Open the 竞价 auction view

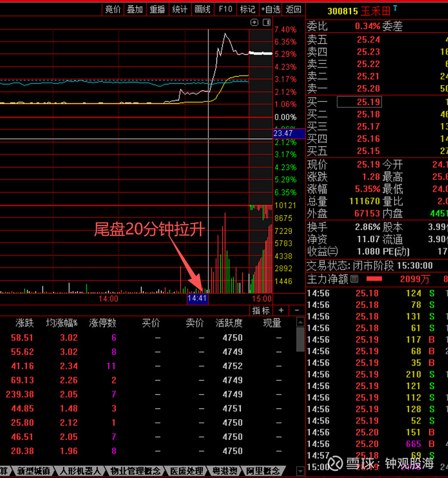113,10
